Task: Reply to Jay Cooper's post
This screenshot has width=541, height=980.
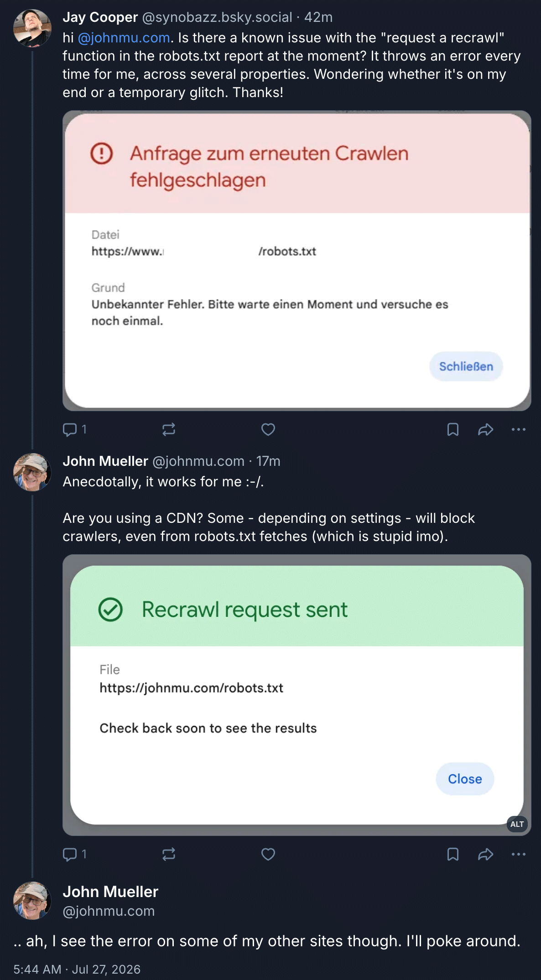Action: tap(74, 429)
